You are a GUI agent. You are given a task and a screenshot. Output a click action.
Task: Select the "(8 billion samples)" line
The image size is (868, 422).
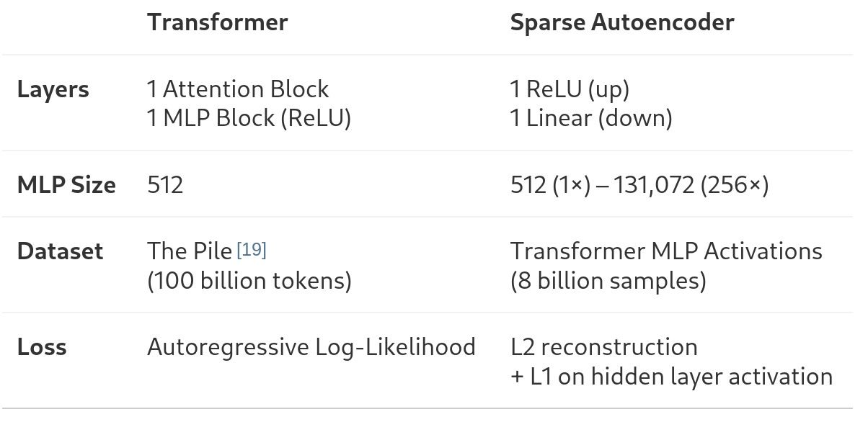click(608, 279)
